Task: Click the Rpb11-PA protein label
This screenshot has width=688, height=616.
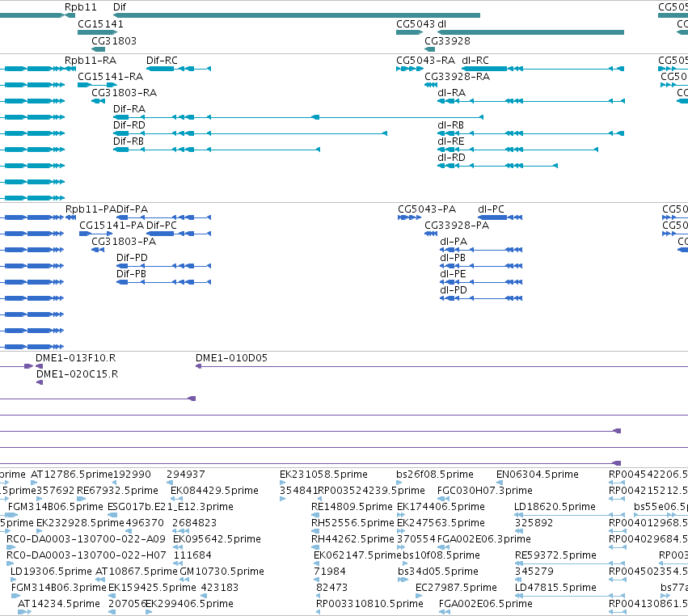Action: point(91,209)
